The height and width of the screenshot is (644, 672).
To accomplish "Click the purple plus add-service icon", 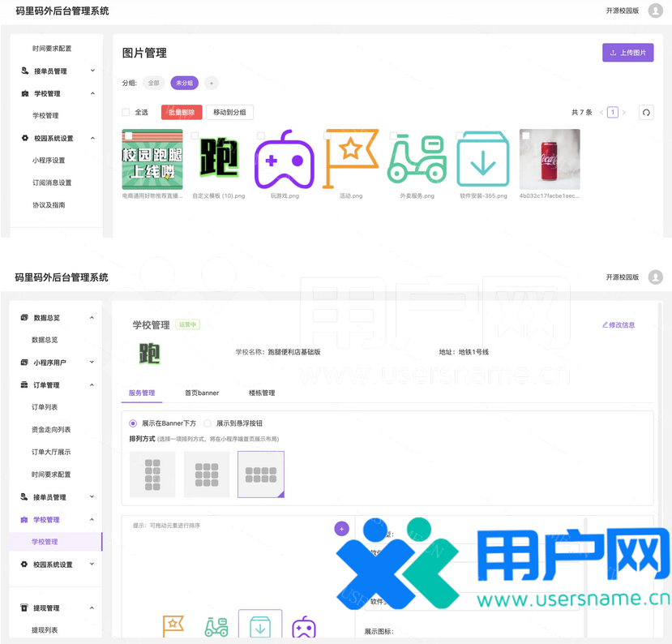I will pyautogui.click(x=341, y=529).
